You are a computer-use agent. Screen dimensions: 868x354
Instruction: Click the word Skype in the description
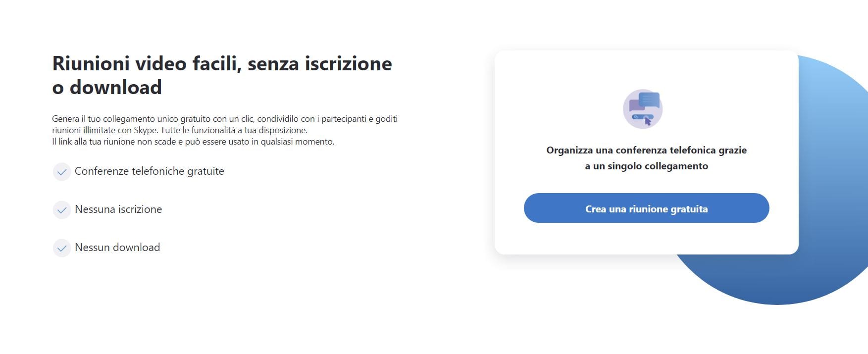[x=144, y=130]
